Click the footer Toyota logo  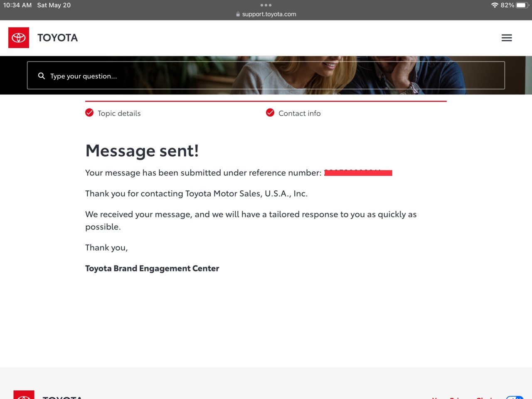point(24,395)
